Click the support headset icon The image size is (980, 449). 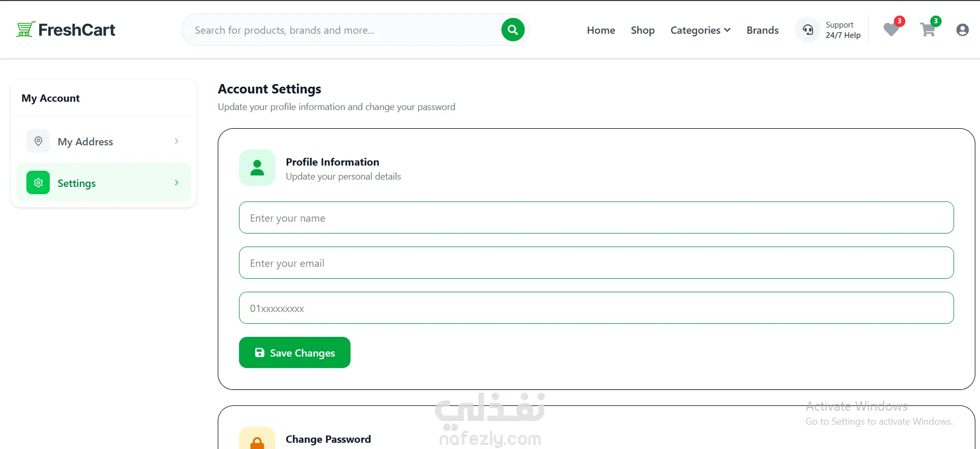coord(808,30)
